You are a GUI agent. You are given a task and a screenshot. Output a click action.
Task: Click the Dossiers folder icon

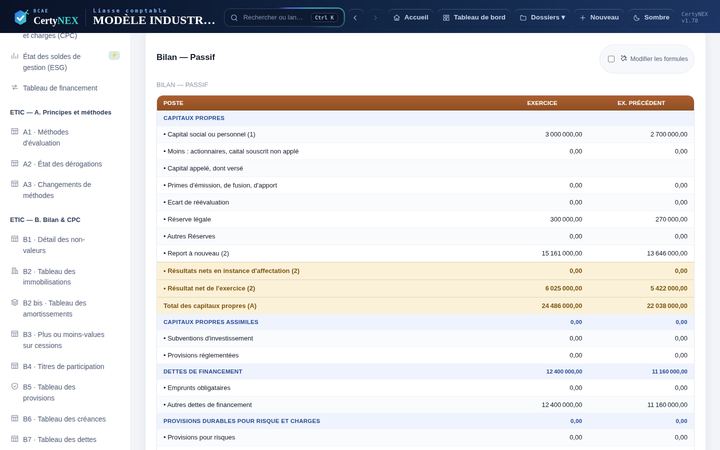pos(523,17)
